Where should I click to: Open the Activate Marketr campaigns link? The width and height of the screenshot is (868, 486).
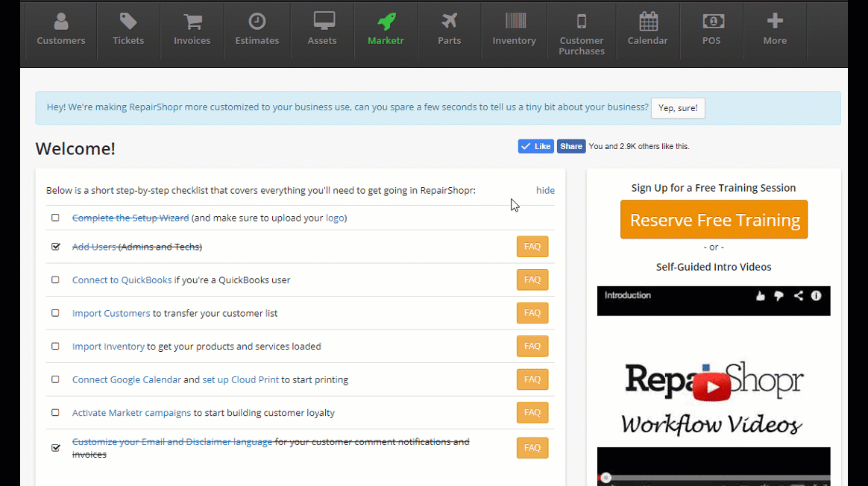[132, 413]
